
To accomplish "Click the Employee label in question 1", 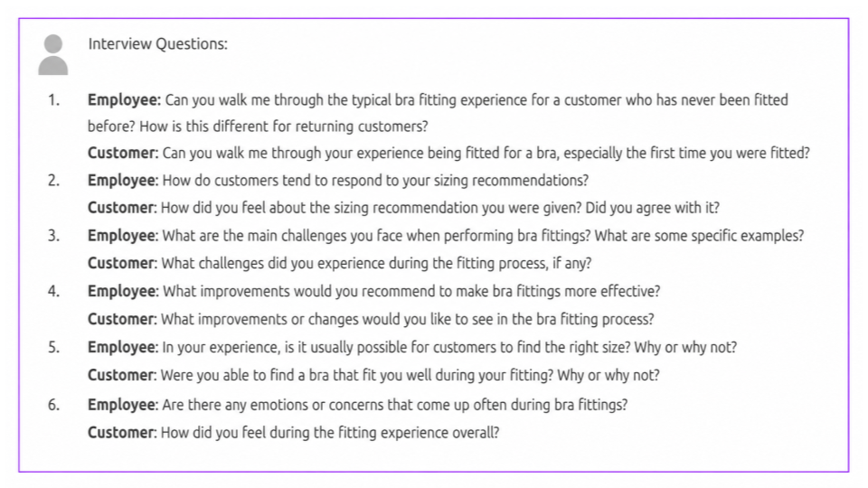I will pyautogui.click(x=124, y=100).
